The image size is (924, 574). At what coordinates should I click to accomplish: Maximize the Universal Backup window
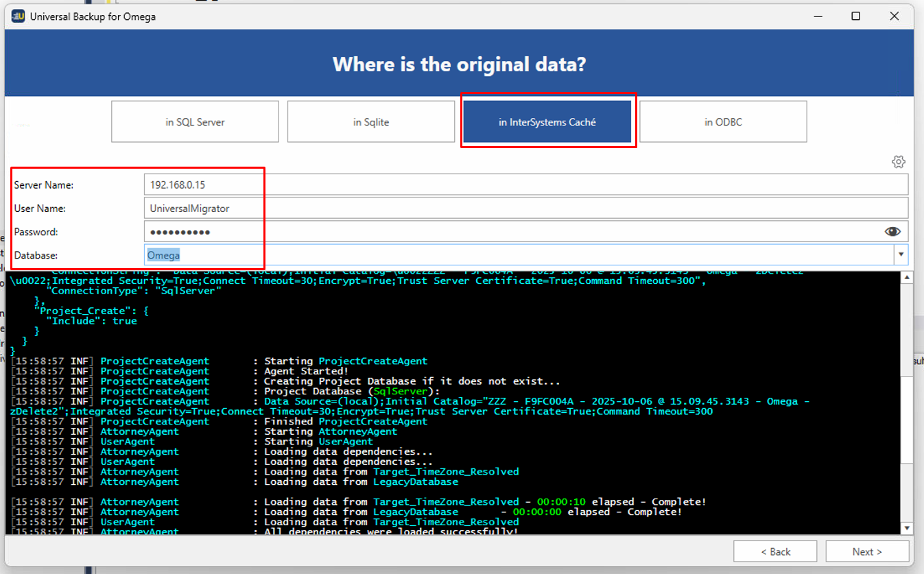tap(855, 16)
